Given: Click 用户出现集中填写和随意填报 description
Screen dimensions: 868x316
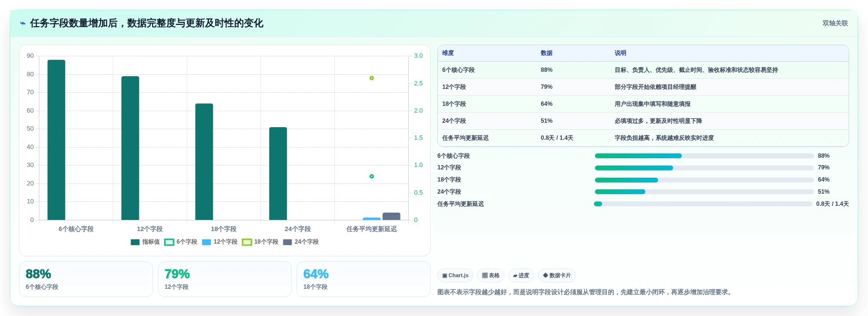Looking at the screenshot, I should click(653, 104).
